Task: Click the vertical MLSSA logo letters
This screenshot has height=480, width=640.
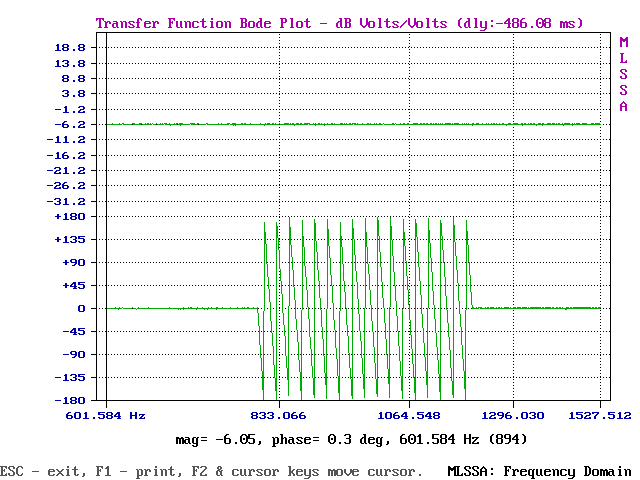Action: click(x=623, y=74)
